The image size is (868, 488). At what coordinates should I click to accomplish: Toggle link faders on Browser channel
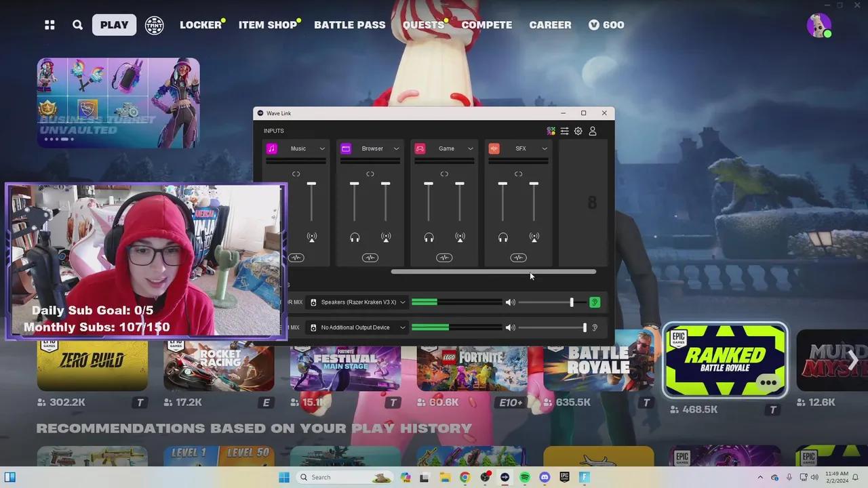tap(370, 174)
